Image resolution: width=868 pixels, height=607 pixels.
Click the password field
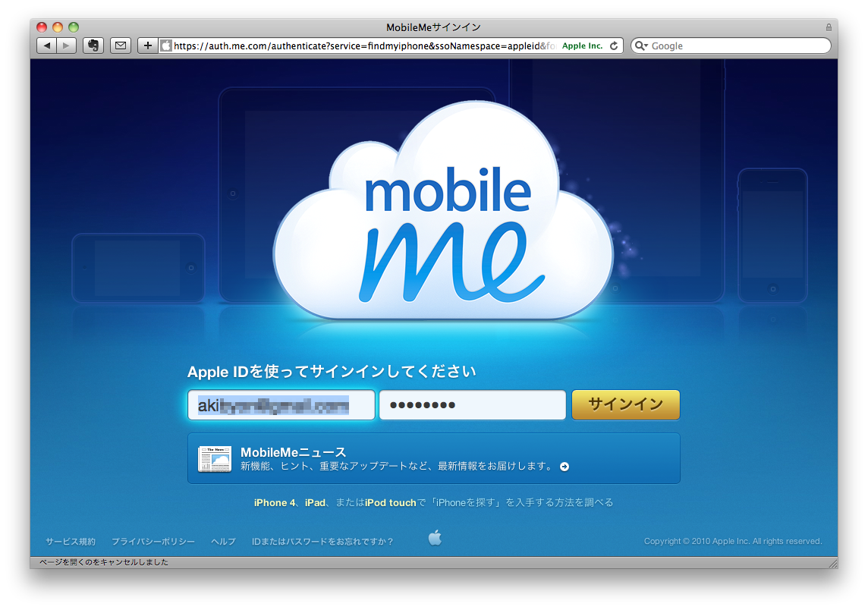472,405
